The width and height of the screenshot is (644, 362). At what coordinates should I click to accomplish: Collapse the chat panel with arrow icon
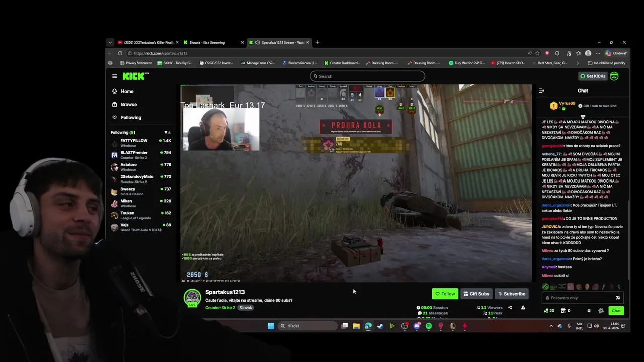(x=541, y=90)
